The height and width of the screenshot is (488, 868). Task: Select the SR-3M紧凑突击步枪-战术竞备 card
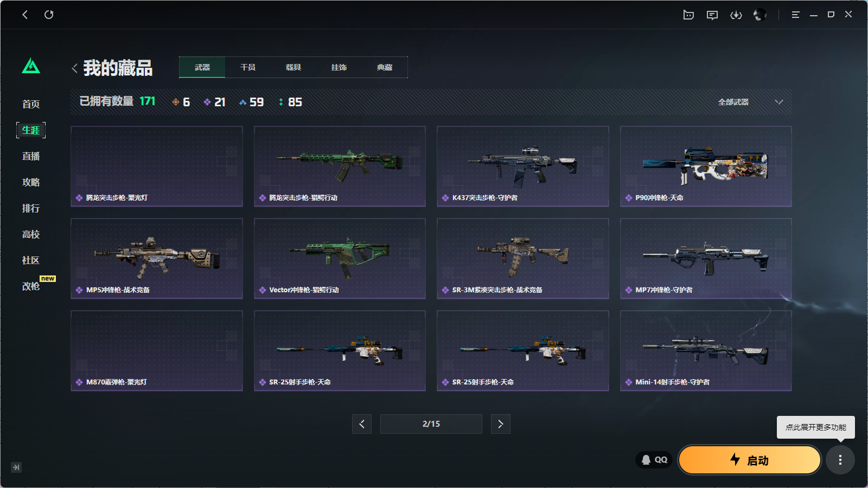click(x=523, y=259)
